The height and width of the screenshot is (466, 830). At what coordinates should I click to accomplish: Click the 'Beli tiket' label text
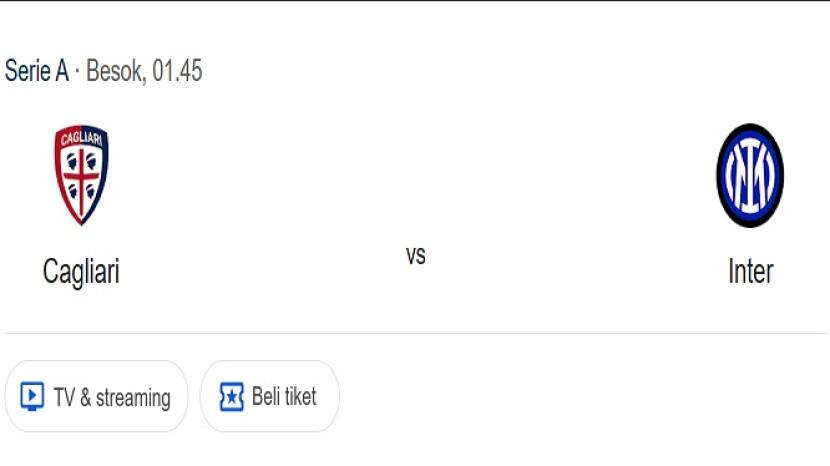tap(284, 397)
